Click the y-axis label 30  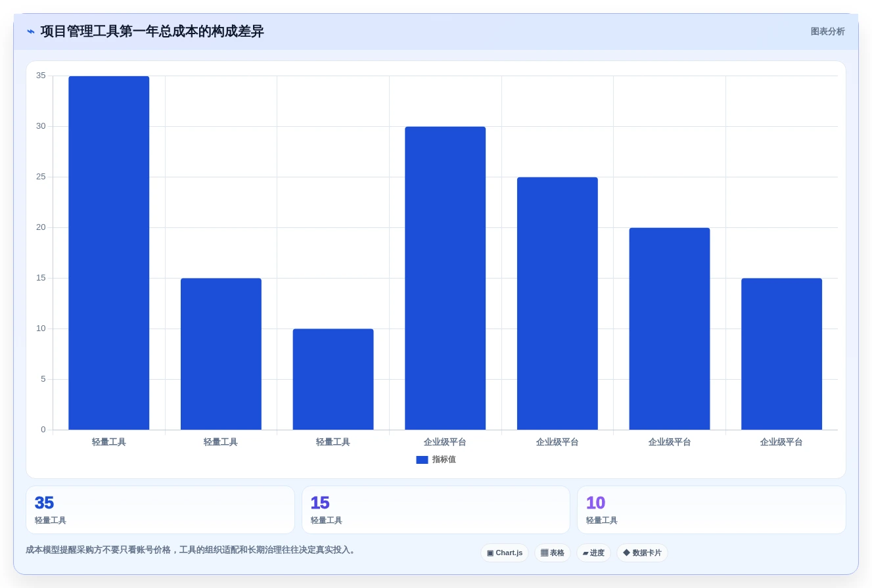click(x=41, y=126)
